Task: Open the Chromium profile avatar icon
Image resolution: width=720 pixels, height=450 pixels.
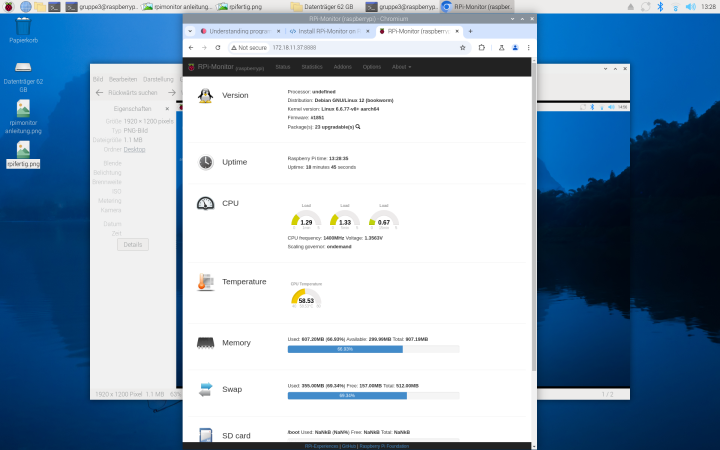Action: (x=514, y=47)
